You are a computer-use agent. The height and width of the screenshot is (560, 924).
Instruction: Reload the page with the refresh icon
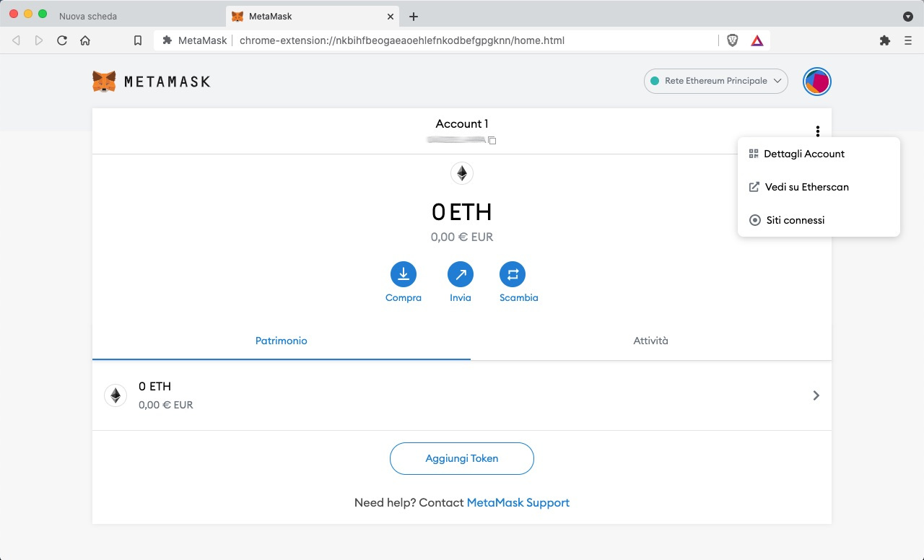(62, 40)
